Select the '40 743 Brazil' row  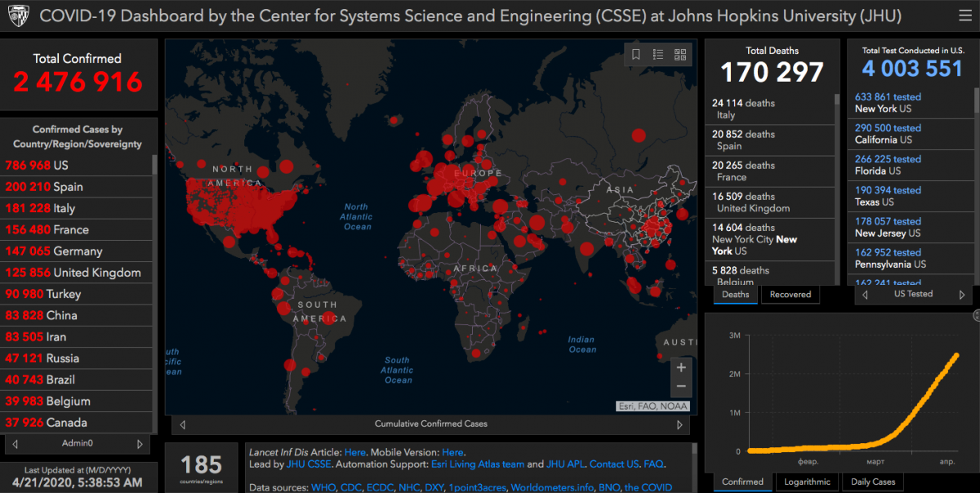tap(78, 380)
